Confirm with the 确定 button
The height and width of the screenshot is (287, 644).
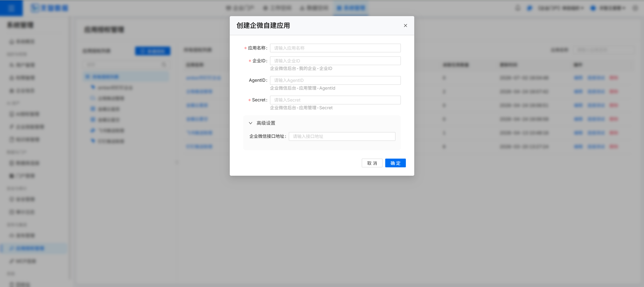395,163
